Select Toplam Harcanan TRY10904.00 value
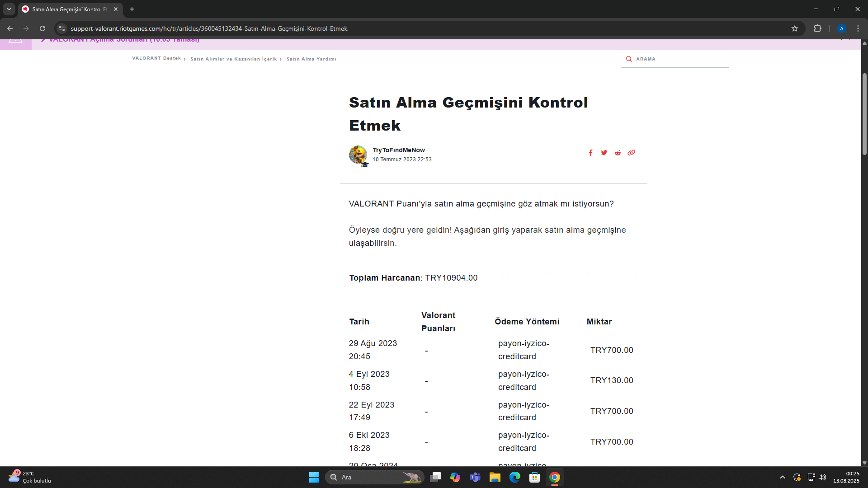Image resolution: width=868 pixels, height=488 pixels. (x=451, y=278)
